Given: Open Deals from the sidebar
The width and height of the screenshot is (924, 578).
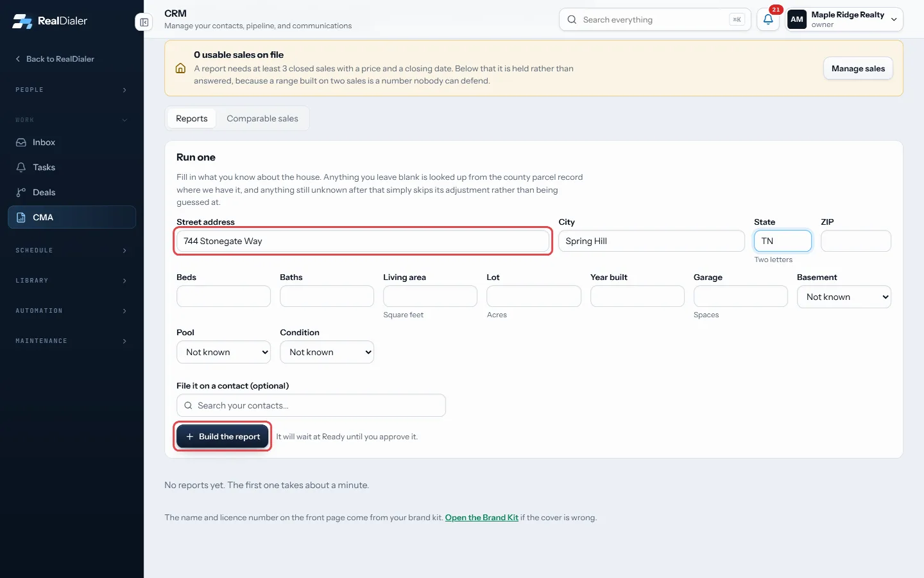Looking at the screenshot, I should [72, 193].
